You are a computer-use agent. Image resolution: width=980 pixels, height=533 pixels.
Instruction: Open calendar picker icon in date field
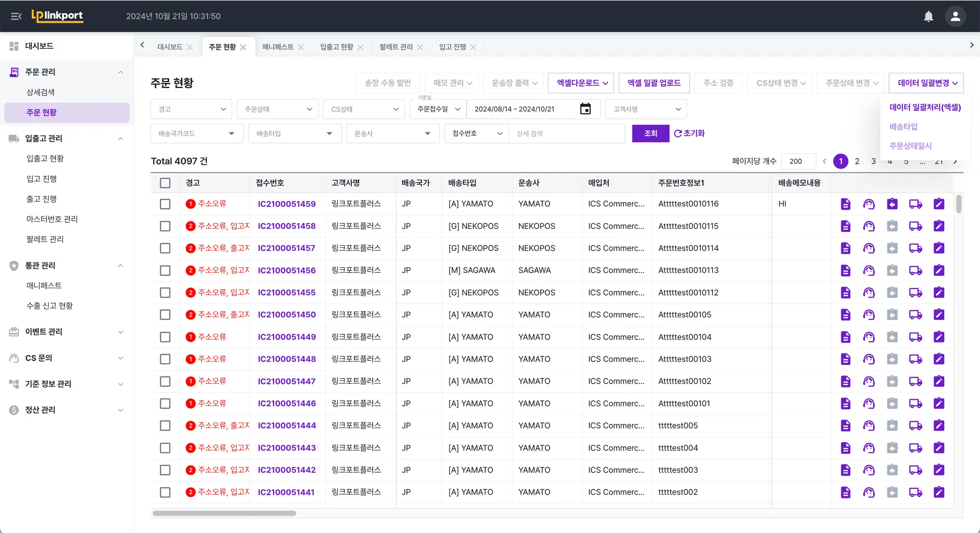point(585,109)
